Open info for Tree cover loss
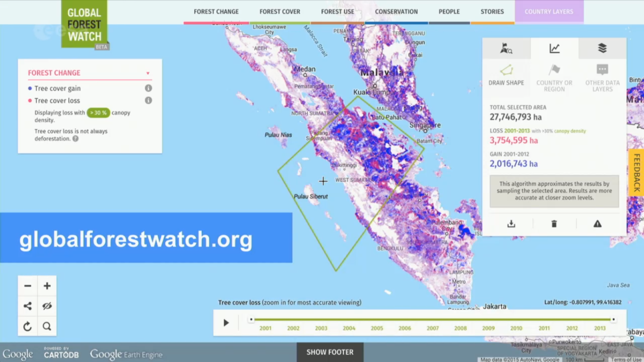 coord(149,100)
